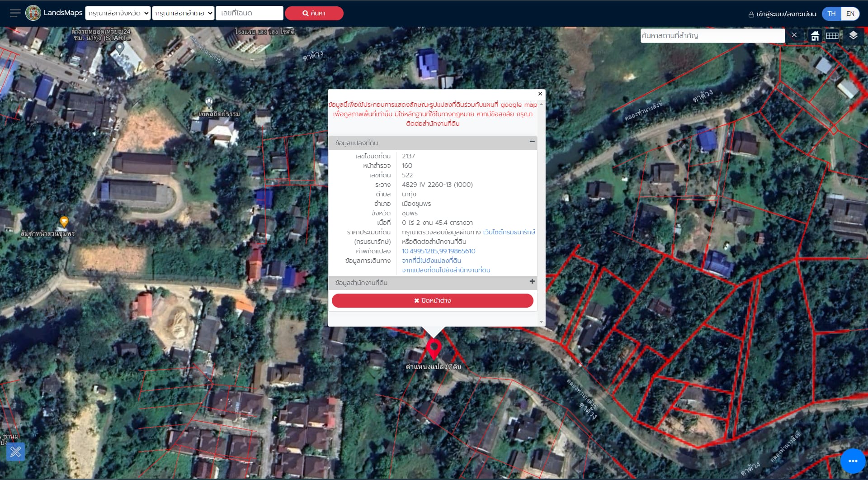Screen dimensions: 868x480
Task: Click the เข้าสู่ระบบ/ลงทะเบียน login link
Action: coord(783,14)
